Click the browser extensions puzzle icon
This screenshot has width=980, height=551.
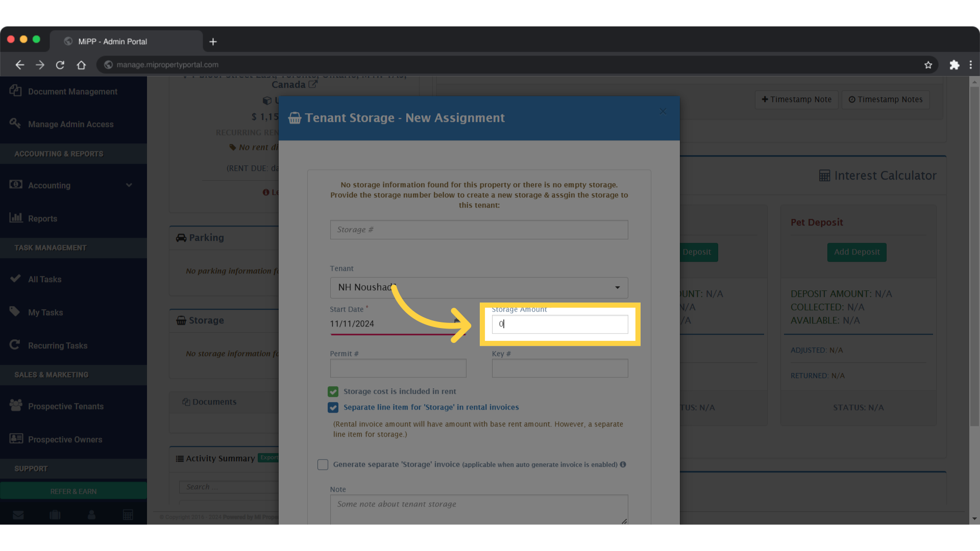[954, 65]
